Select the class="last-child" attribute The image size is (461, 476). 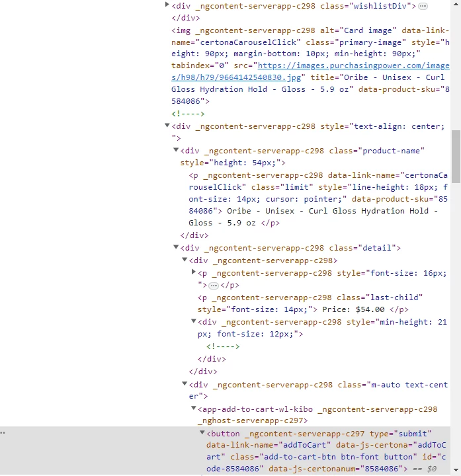380,297
